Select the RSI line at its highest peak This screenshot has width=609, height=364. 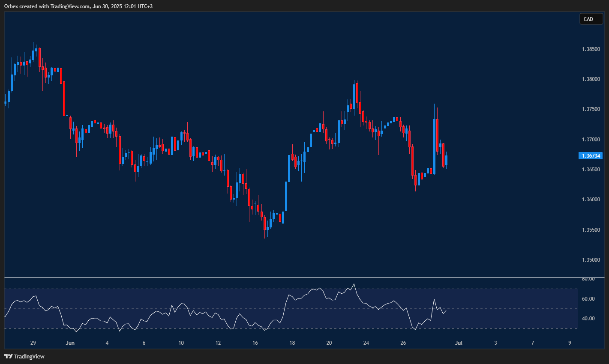[353, 284]
